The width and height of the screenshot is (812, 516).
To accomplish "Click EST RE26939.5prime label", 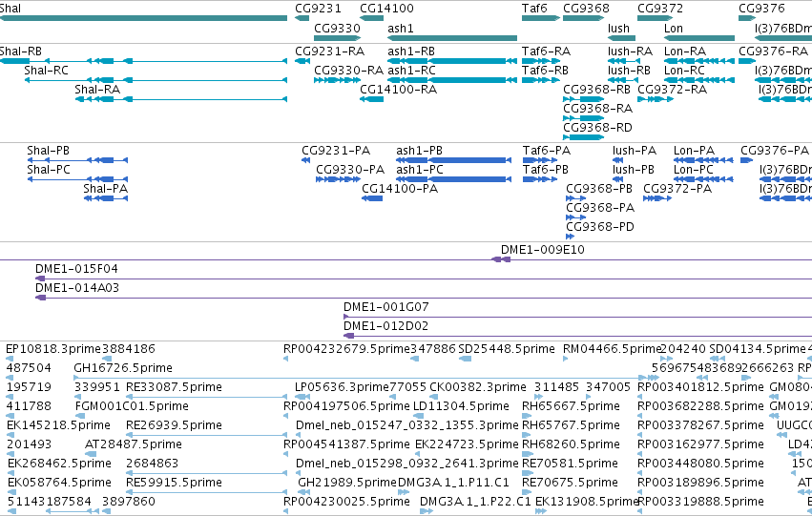I will click(x=174, y=426).
